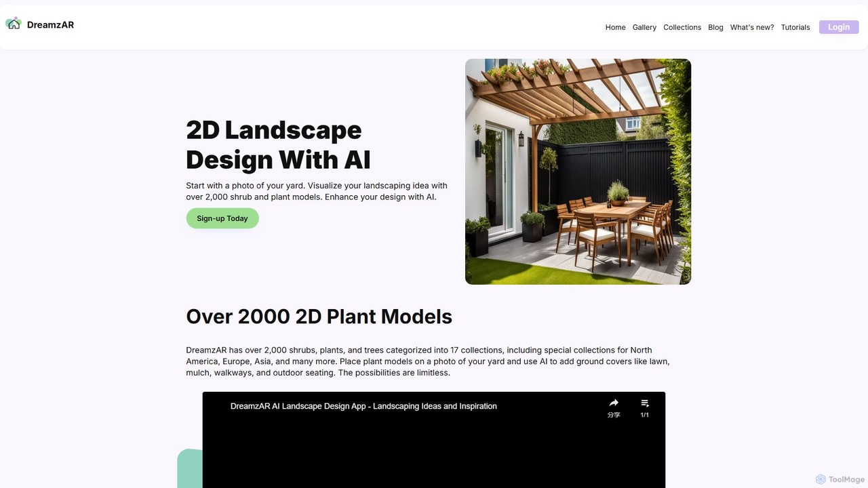Viewport: 868px width, 488px height.
Task: Open the video playlist icon
Action: tap(645, 403)
